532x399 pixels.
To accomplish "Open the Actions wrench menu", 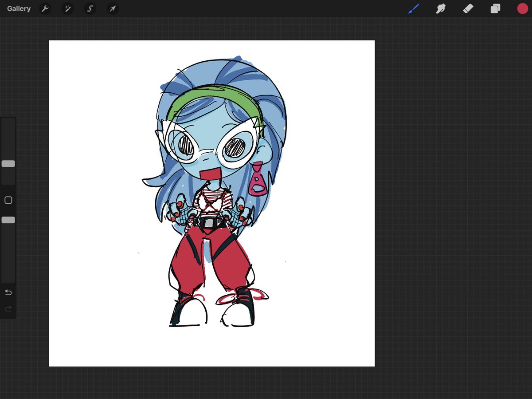I will (45, 8).
